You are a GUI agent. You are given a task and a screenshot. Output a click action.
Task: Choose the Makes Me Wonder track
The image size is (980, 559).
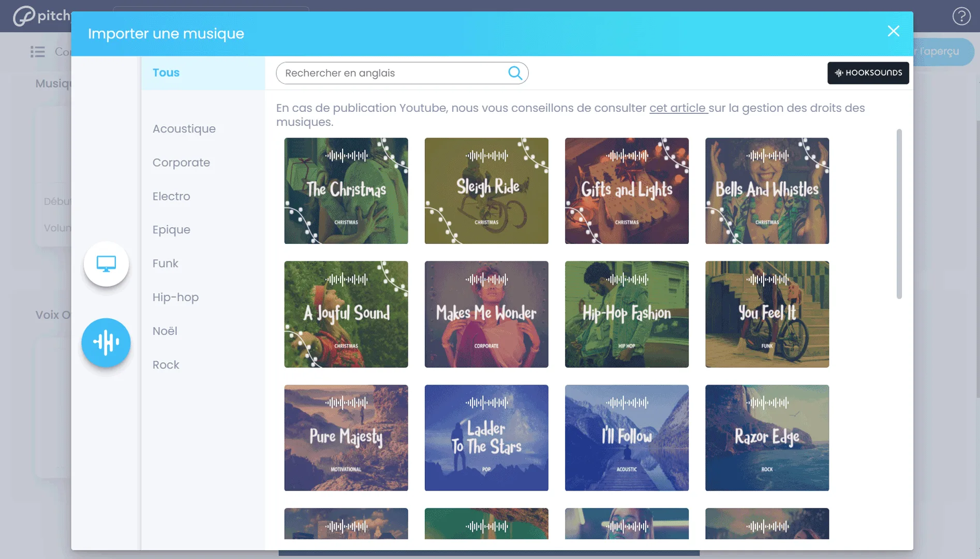click(x=486, y=314)
